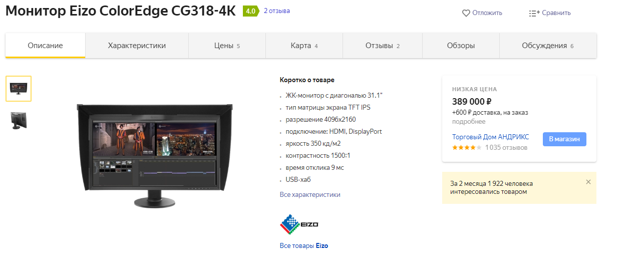
Task: Open the Обсуждения tab
Action: (x=548, y=46)
